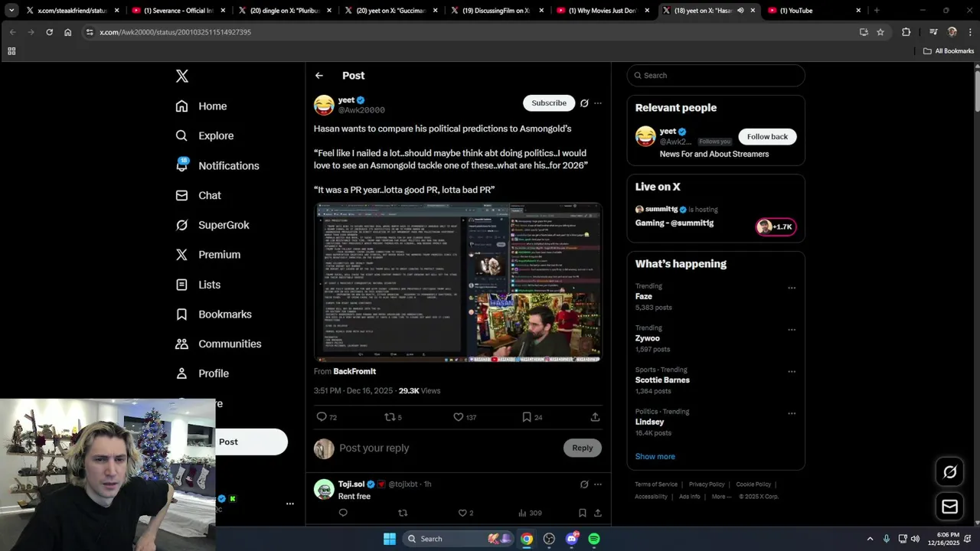Click Follow back for yeet
The width and height of the screenshot is (980, 551).
point(767,136)
